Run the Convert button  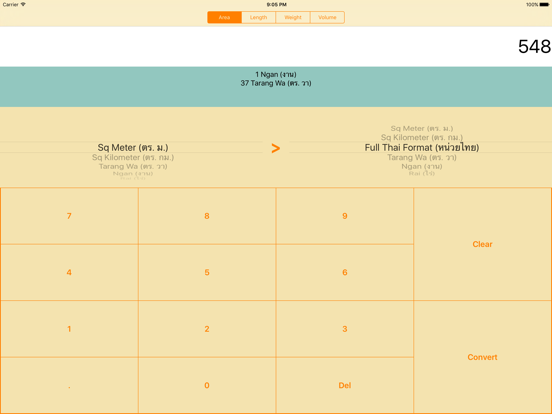click(482, 357)
